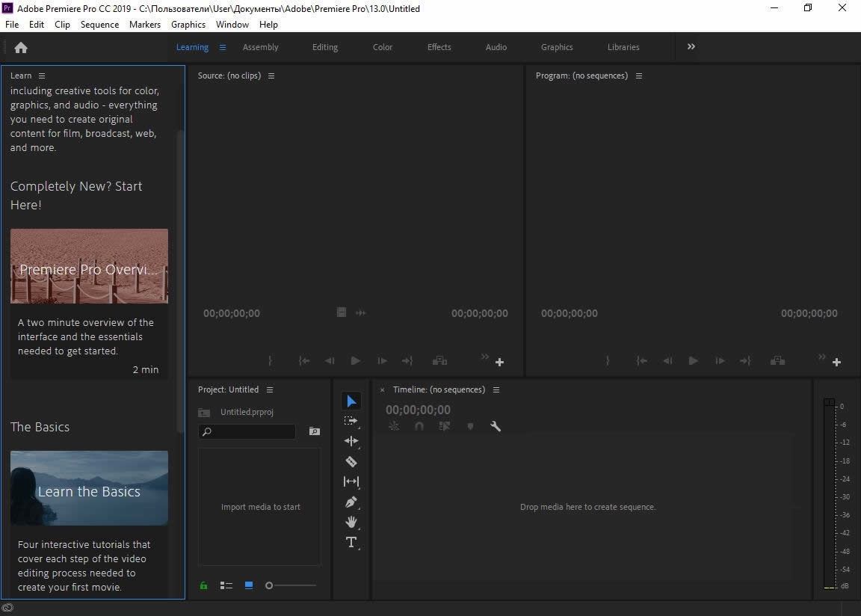
Task: Click new bin folder icon in Project search row
Action: click(314, 431)
